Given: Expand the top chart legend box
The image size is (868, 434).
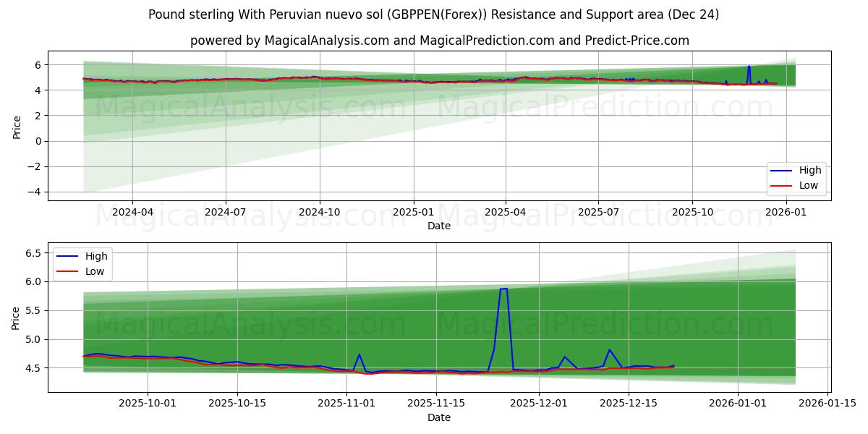Looking at the screenshot, I should coord(797,177).
